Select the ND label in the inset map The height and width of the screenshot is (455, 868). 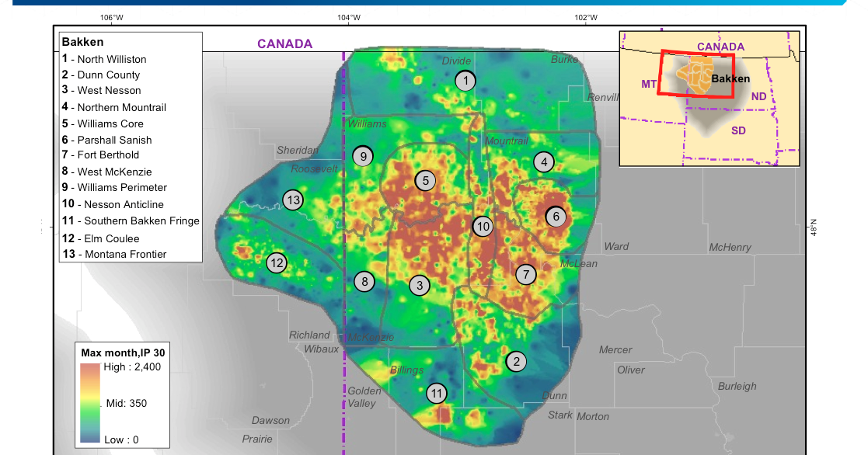coord(758,96)
